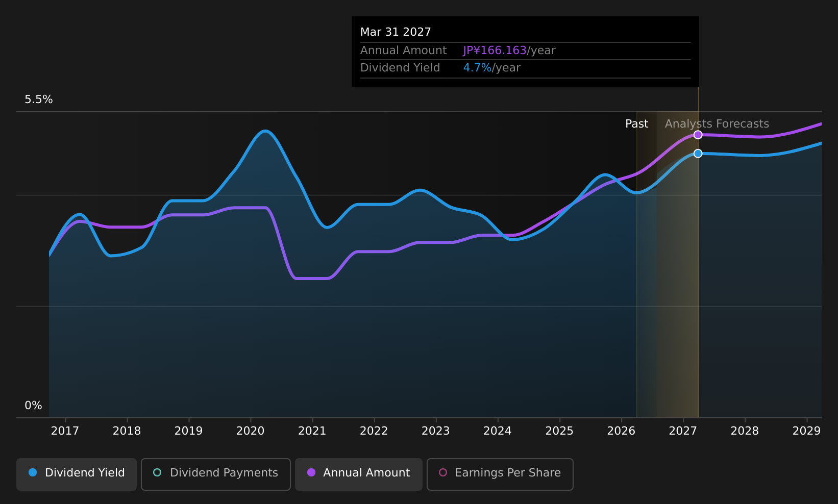Click the 2019 x-axis label
Image resolution: width=838 pixels, height=504 pixels.
188,431
